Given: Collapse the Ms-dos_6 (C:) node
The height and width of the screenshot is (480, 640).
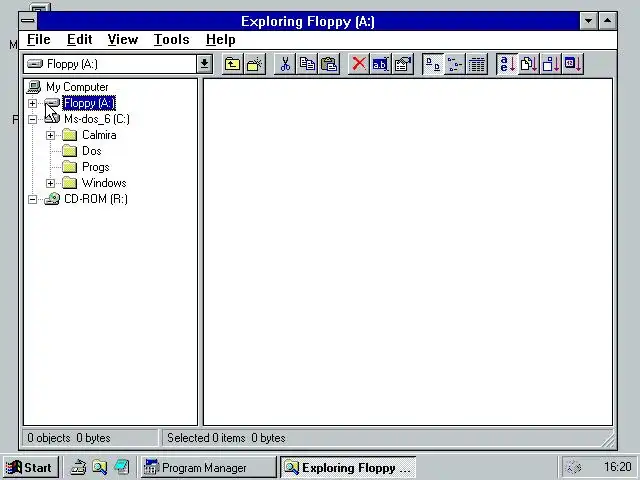Looking at the screenshot, I should pos(32,119).
